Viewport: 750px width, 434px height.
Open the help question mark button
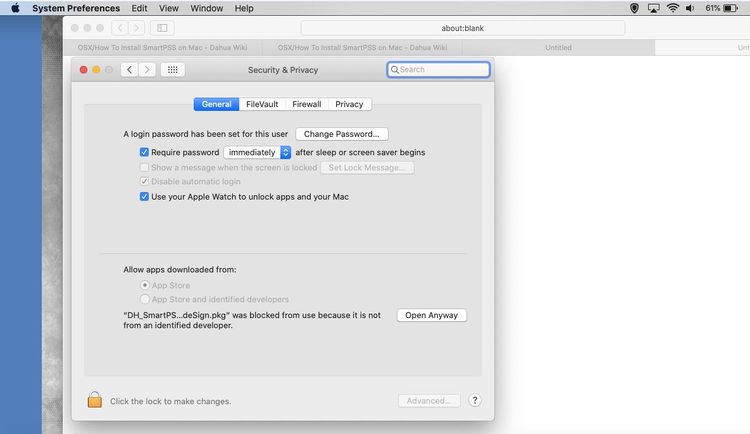474,401
